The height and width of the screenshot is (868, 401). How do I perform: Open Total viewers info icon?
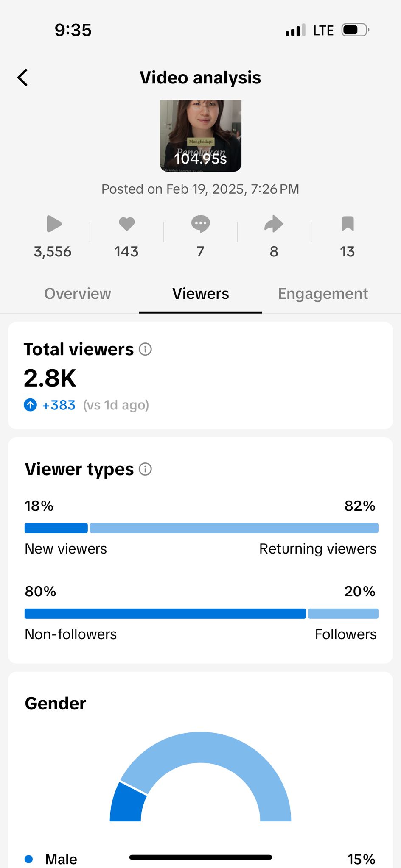145,349
